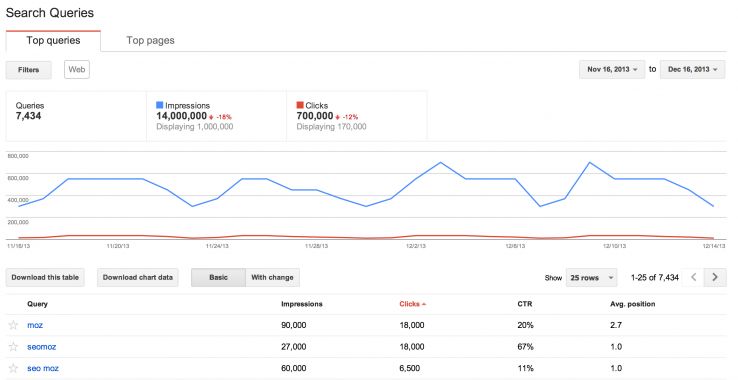Viewport: 738px width, 380px height.
Task: Click the red Clicks legend square
Action: (300, 105)
